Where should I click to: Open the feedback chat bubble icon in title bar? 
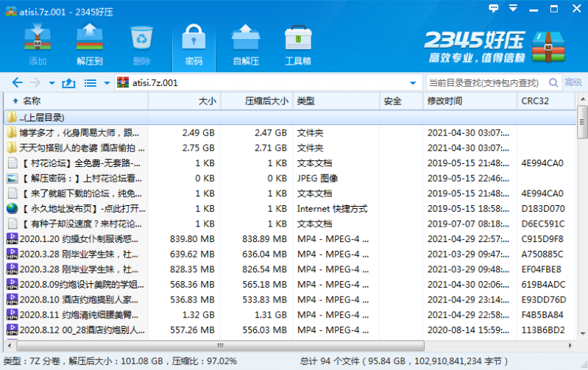click(x=492, y=8)
